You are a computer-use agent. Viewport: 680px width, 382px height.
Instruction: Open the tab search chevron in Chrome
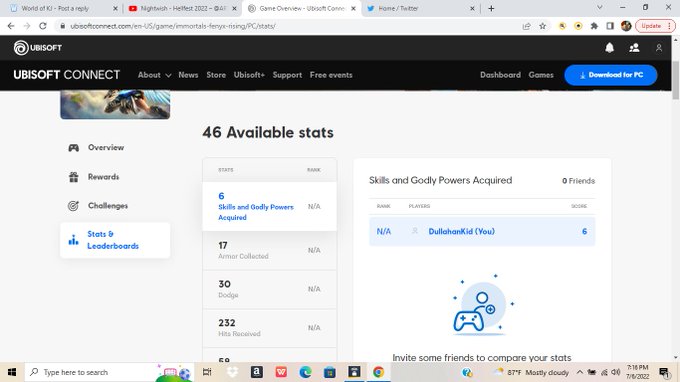[599, 8]
